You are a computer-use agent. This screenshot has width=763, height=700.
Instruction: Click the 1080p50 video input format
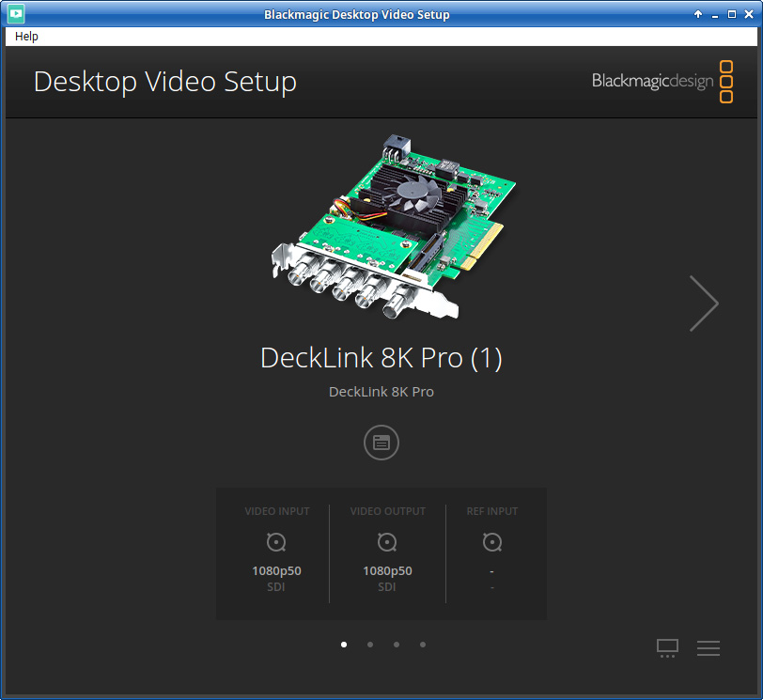pyautogui.click(x=276, y=570)
